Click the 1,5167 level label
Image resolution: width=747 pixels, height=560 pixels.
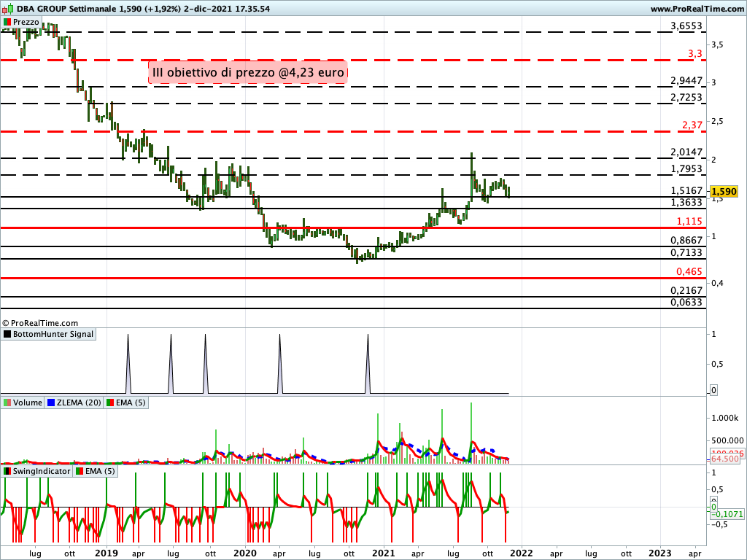coord(686,190)
